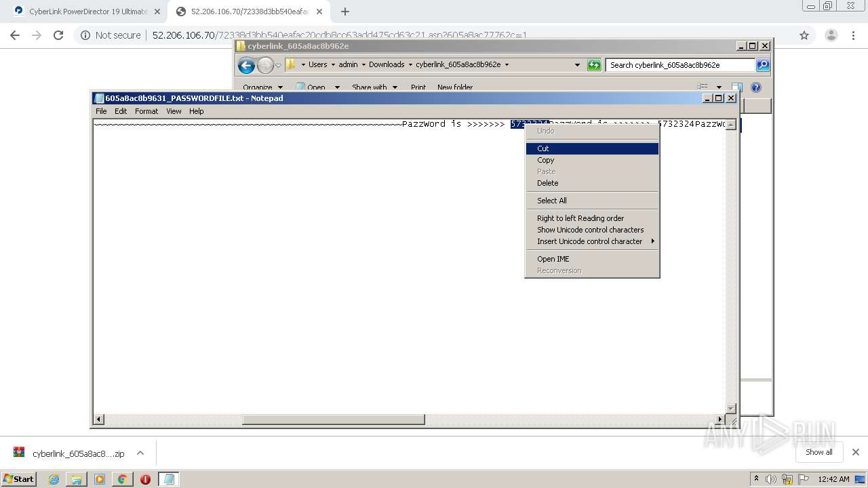
Task: Choose Cut from the context menu
Action: click(592, 148)
